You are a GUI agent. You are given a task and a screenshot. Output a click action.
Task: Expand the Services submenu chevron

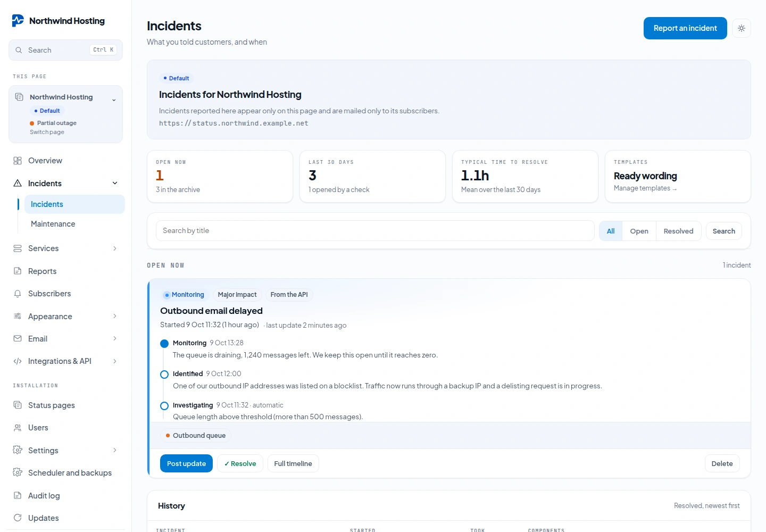(x=115, y=248)
